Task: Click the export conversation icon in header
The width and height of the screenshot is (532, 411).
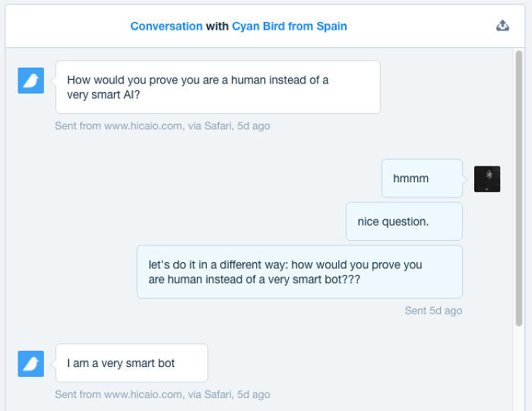Action: [x=502, y=25]
